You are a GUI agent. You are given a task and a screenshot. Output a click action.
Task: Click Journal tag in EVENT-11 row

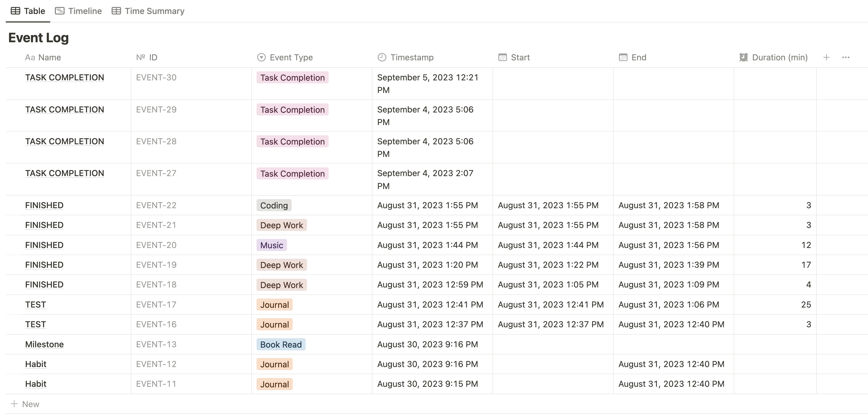click(275, 384)
